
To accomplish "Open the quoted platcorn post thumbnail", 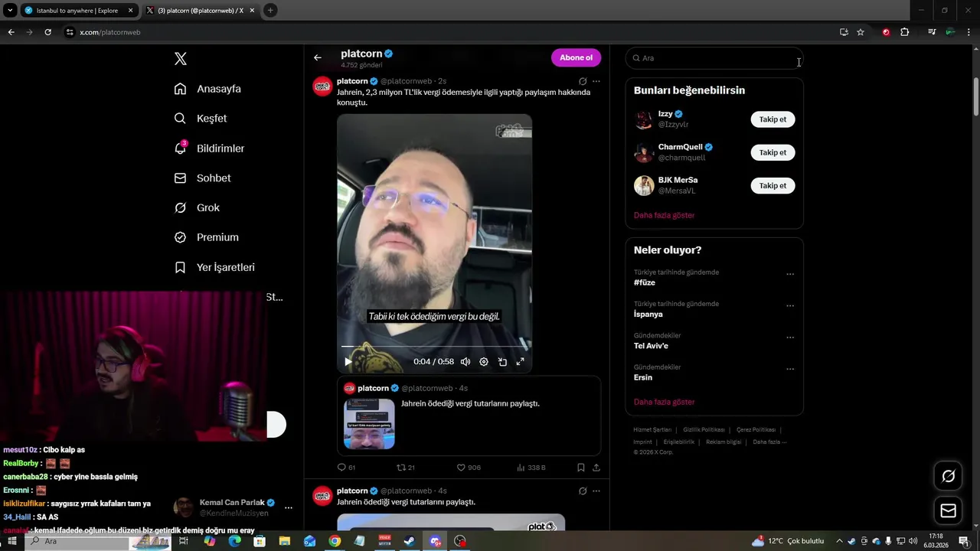I will click(x=369, y=423).
